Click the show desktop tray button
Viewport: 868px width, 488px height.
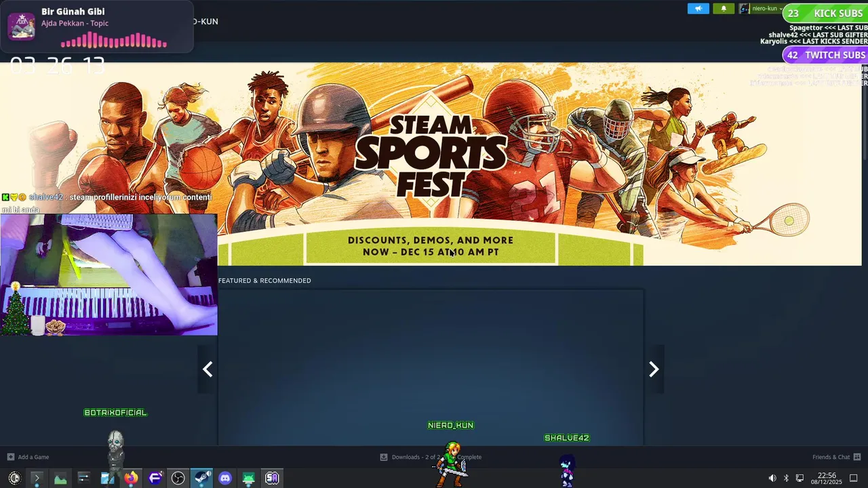854,478
